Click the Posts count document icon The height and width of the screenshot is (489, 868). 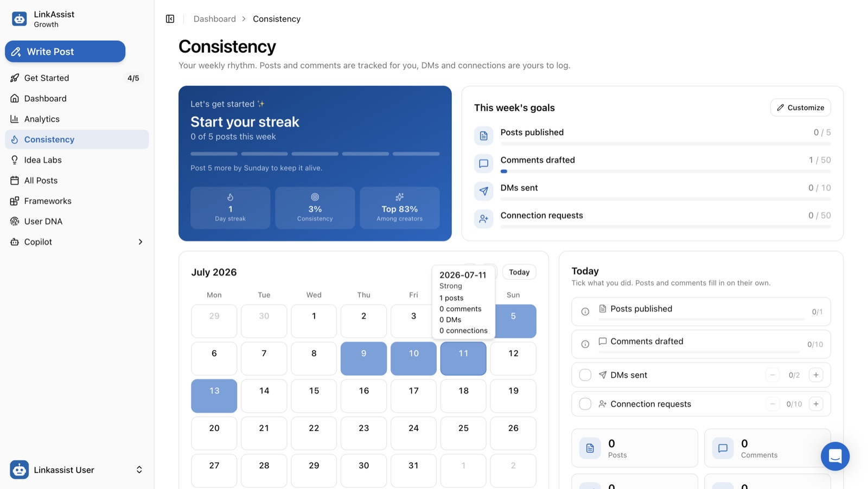coord(590,448)
